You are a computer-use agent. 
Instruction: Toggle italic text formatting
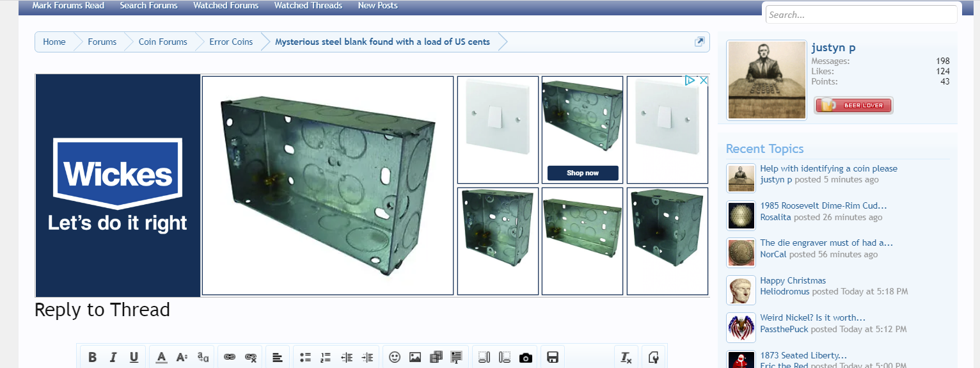(113, 357)
